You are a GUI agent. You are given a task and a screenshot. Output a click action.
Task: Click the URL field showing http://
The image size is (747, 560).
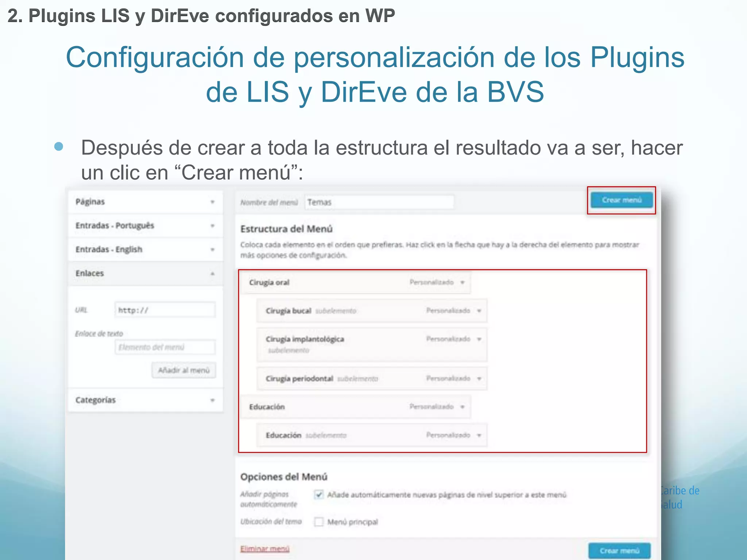(165, 310)
